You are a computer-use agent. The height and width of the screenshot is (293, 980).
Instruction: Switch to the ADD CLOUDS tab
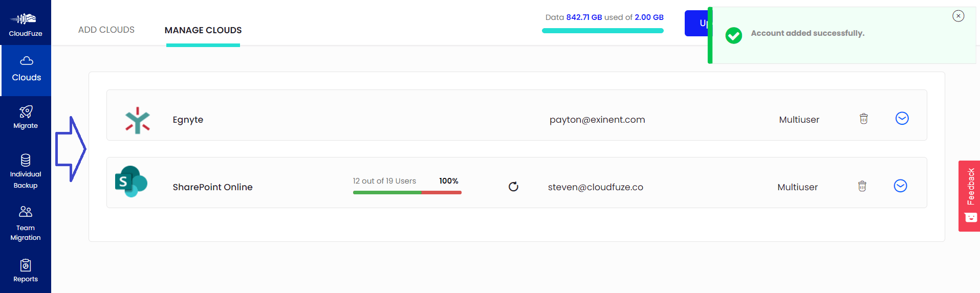point(106,30)
